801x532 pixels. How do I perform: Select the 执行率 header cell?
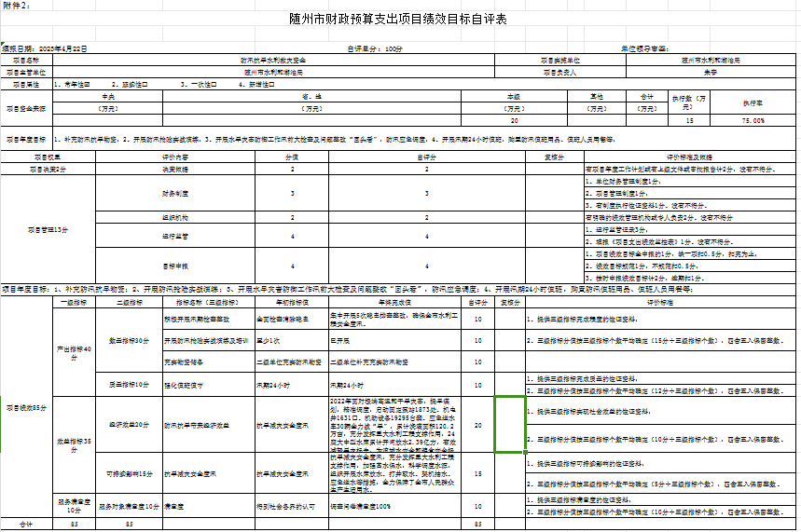point(753,102)
